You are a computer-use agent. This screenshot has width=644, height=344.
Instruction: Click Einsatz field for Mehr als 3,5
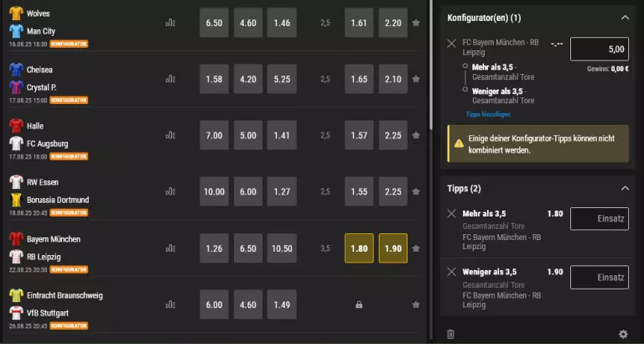600,219
